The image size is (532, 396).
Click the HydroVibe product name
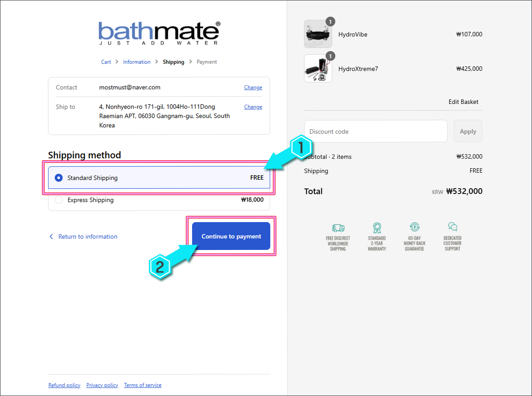pyautogui.click(x=353, y=34)
